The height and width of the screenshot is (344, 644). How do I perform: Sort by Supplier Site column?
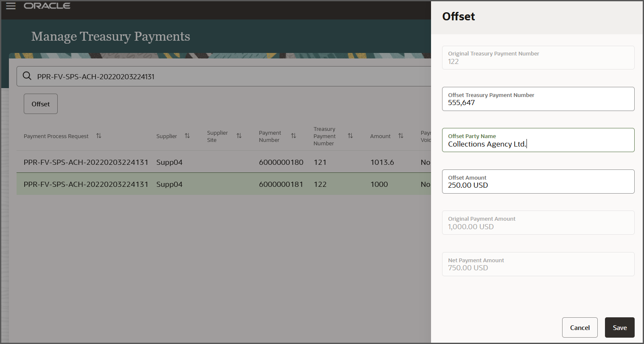[x=239, y=136]
